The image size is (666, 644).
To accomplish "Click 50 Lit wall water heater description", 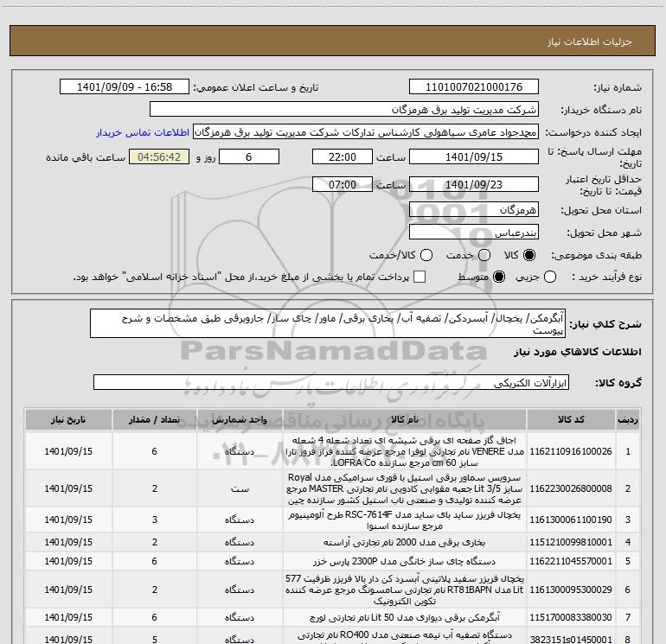I will coord(405,617).
